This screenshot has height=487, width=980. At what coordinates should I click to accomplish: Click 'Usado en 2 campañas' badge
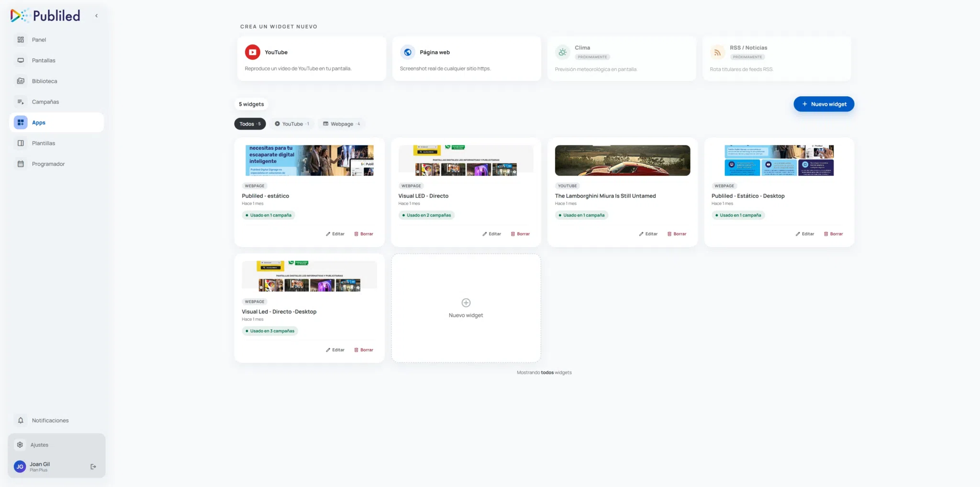(x=426, y=215)
